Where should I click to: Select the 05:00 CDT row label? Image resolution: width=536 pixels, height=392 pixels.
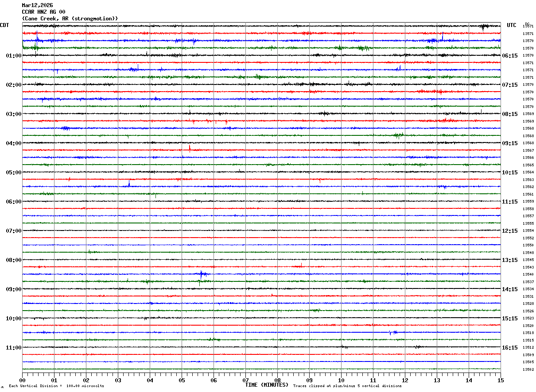(14, 173)
